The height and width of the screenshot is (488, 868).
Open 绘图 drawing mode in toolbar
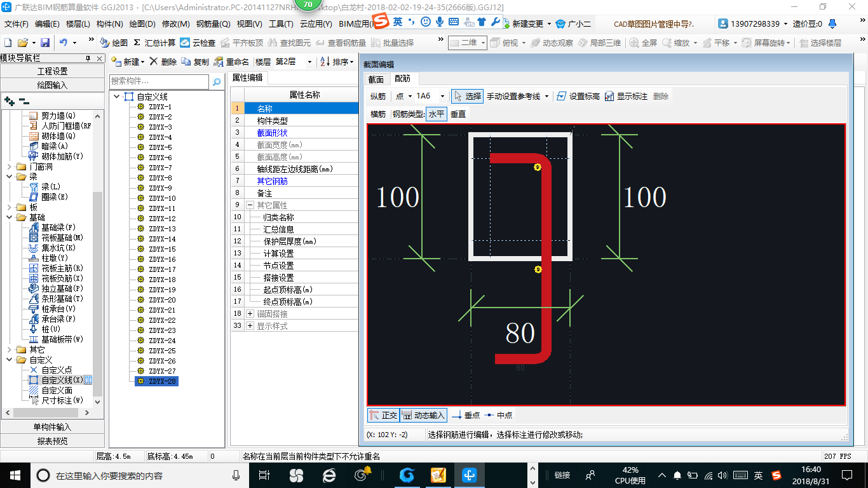pyautogui.click(x=114, y=43)
